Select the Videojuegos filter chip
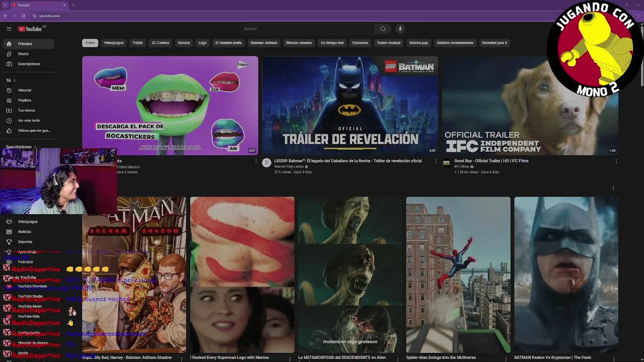The height and width of the screenshot is (362, 644). coord(114,43)
